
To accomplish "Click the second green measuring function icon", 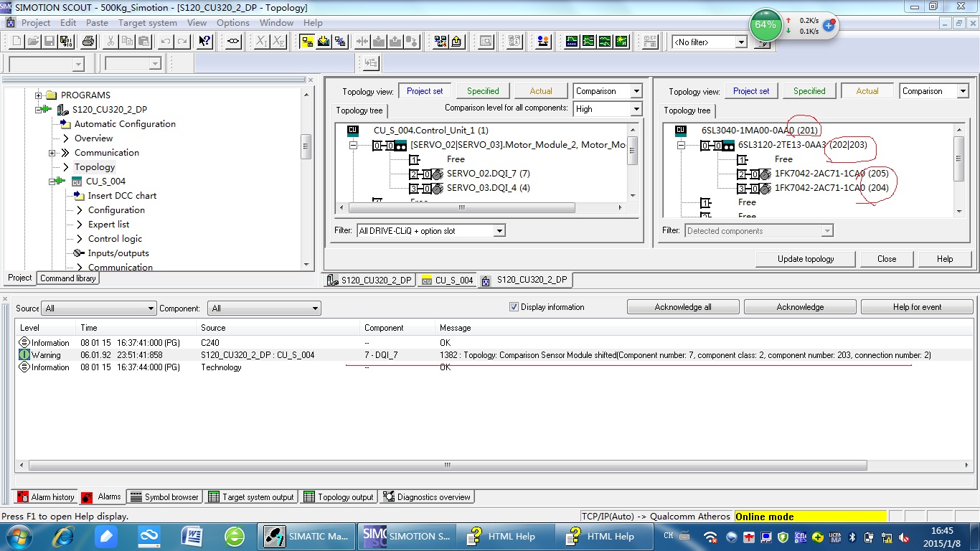I will [x=588, y=42].
